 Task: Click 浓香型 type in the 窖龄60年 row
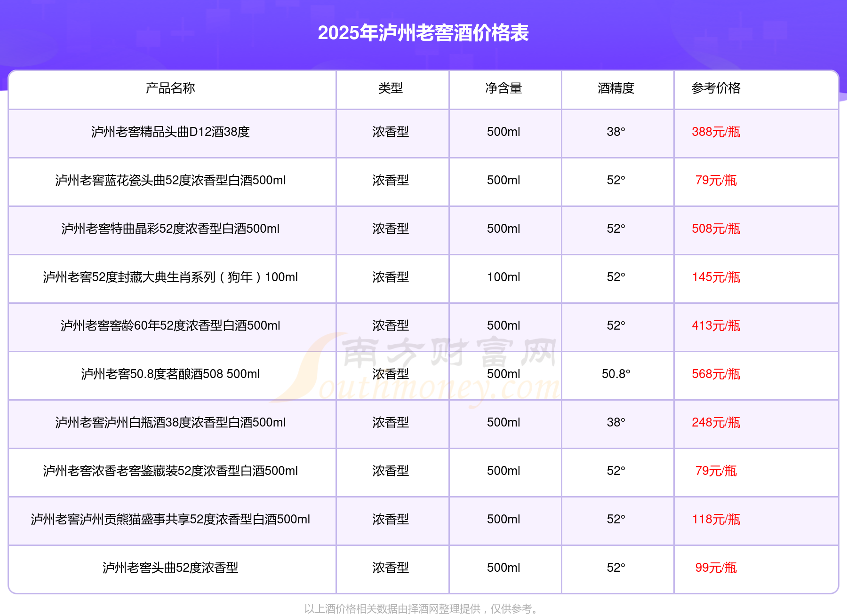click(391, 325)
